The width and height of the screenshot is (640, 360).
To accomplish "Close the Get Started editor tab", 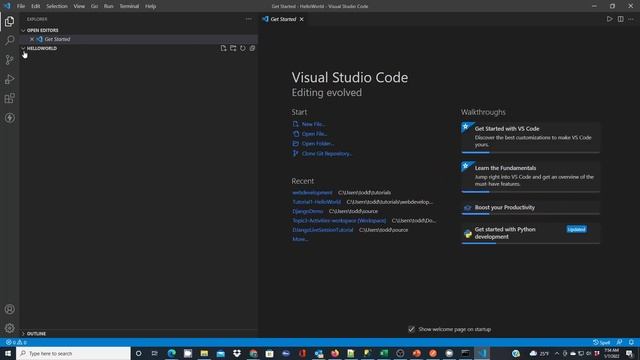I will (302, 19).
